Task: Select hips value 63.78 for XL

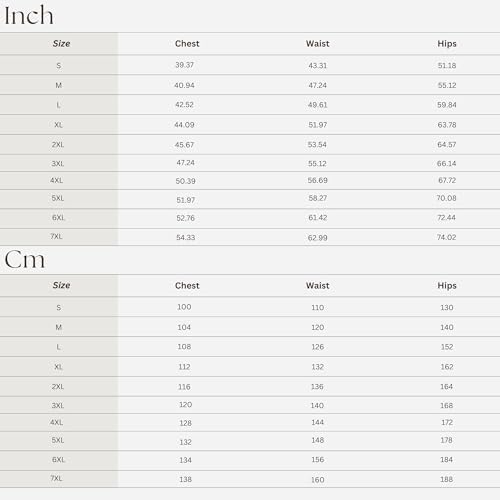Action: (447, 125)
